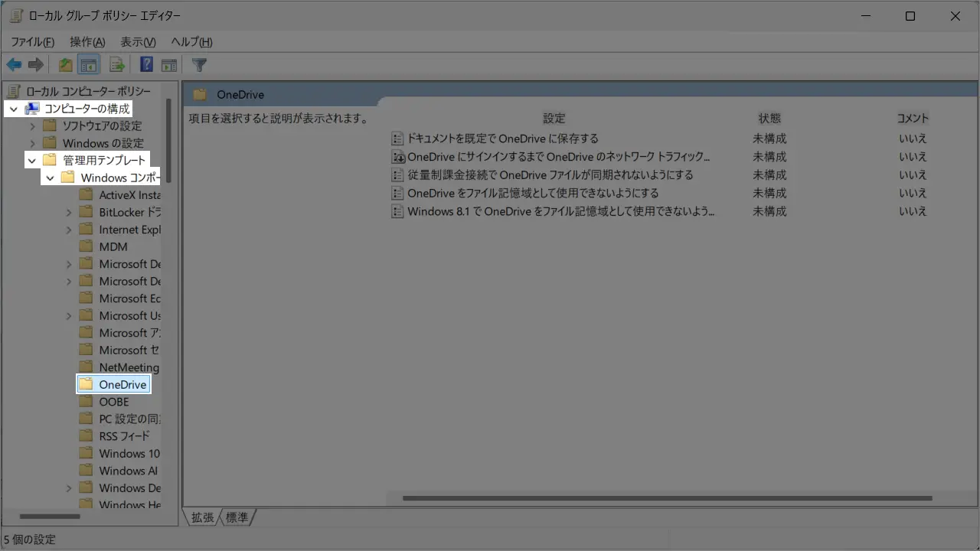Open the 操作(A) menu
This screenshot has width=980, height=551.
click(x=87, y=42)
